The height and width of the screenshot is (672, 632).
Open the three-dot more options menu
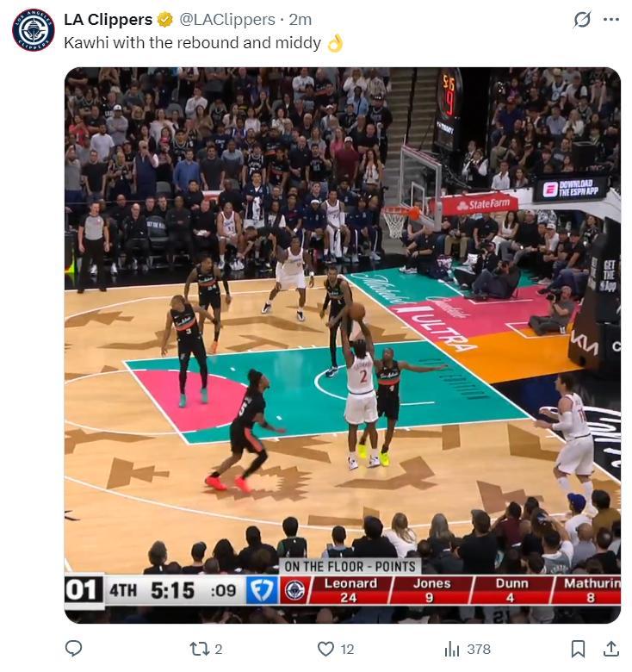[x=611, y=19]
